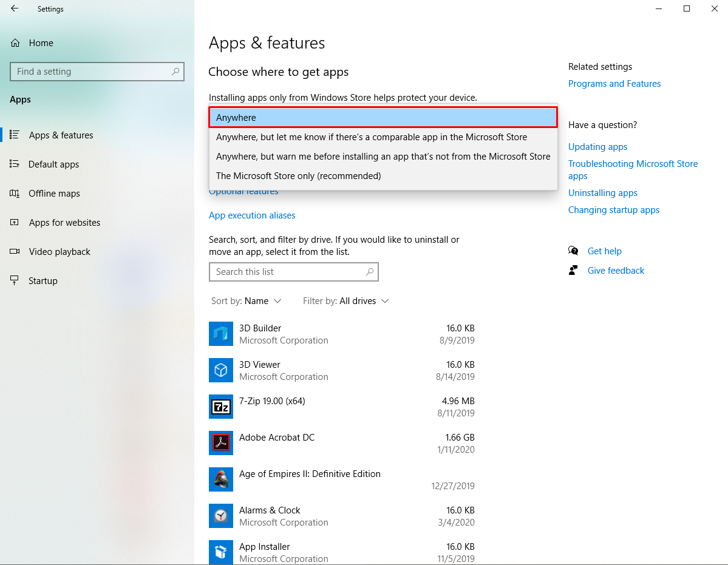Screen dimensions: 728x565
Task: Click the Adobe Acrobat DC icon
Action: (221, 443)
